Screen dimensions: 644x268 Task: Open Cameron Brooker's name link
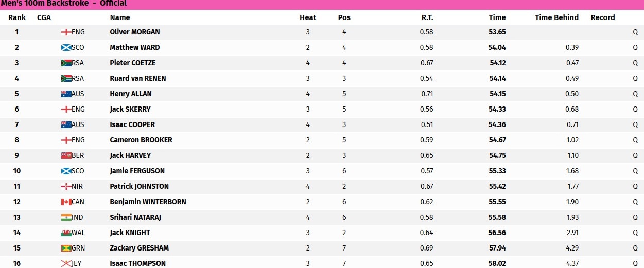[x=141, y=140]
